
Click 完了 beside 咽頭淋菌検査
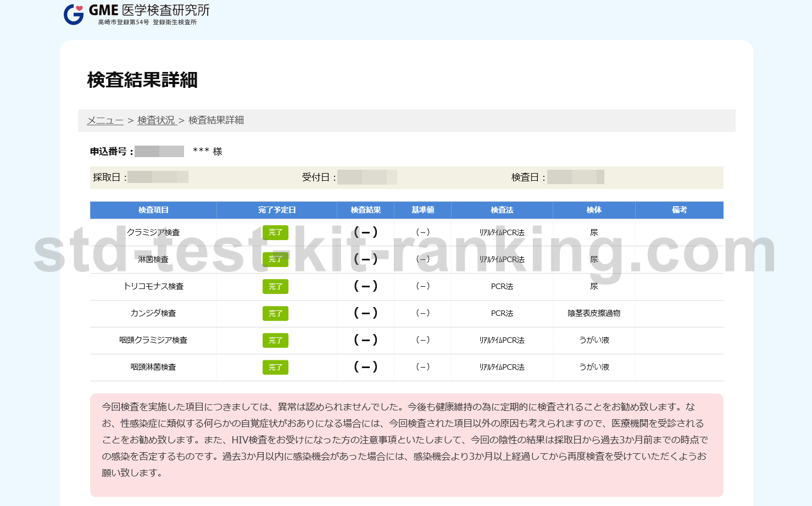[x=275, y=367]
